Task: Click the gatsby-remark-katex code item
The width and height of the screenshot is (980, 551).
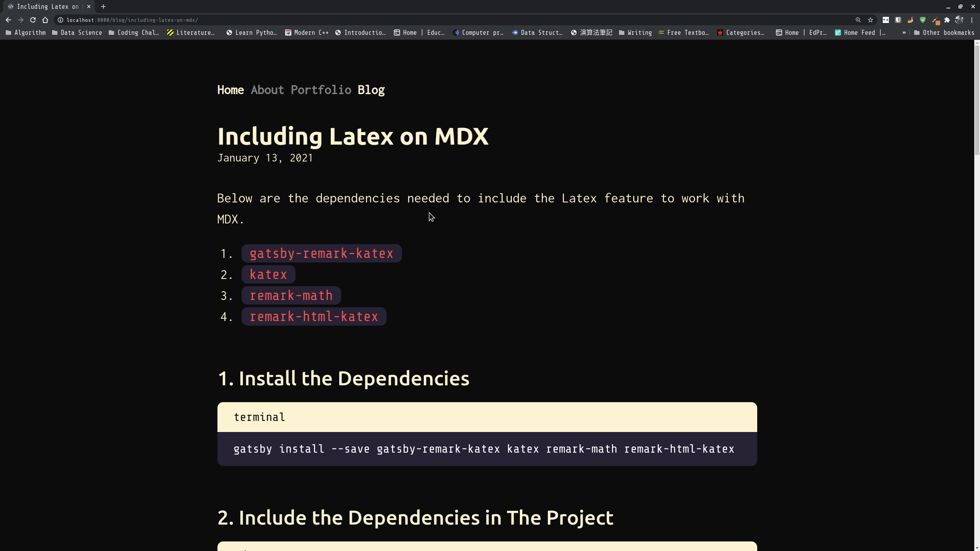Action: (322, 253)
